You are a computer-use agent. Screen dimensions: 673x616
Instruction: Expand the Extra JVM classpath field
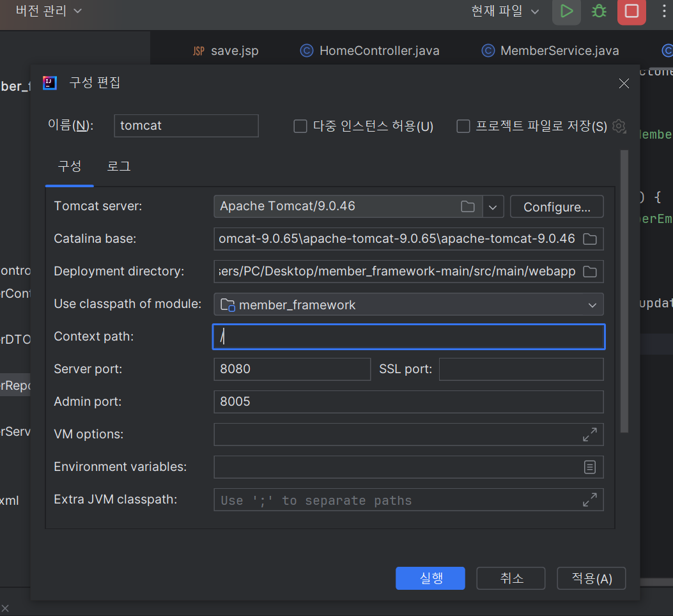pos(590,500)
